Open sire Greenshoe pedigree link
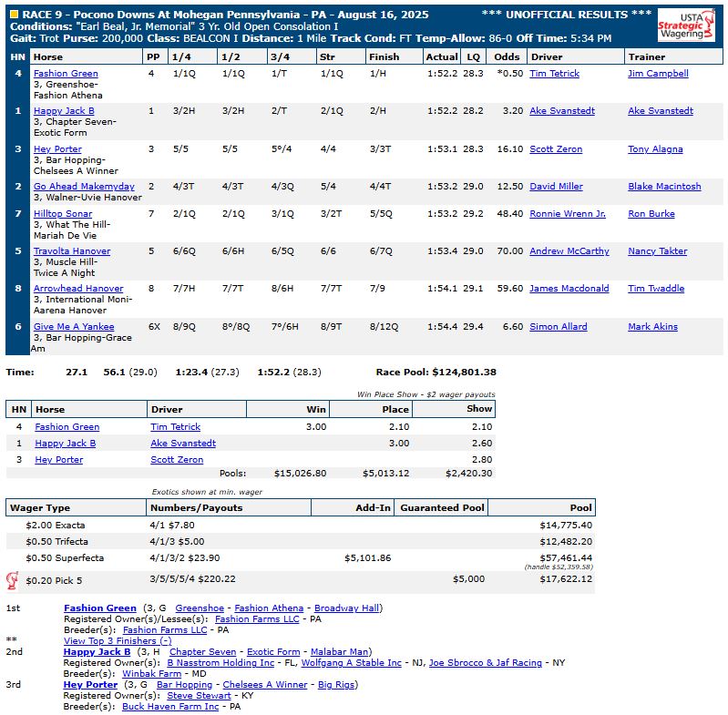This screenshot has height=715, width=728. tap(200, 608)
